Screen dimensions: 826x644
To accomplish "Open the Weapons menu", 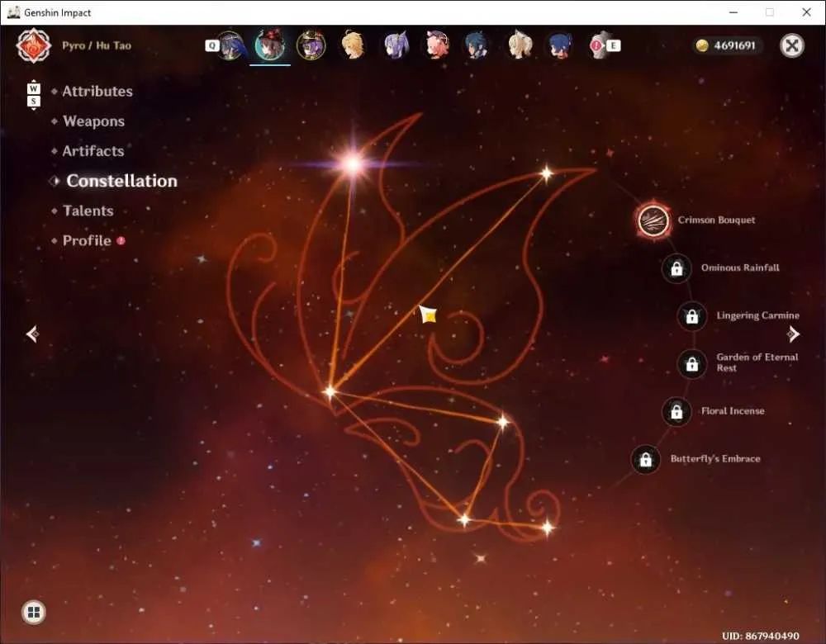I will (x=94, y=121).
